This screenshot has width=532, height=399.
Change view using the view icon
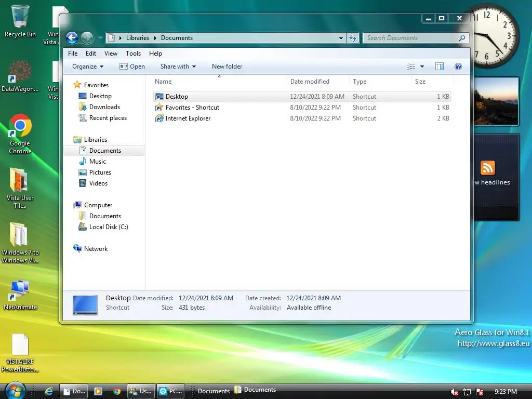410,66
